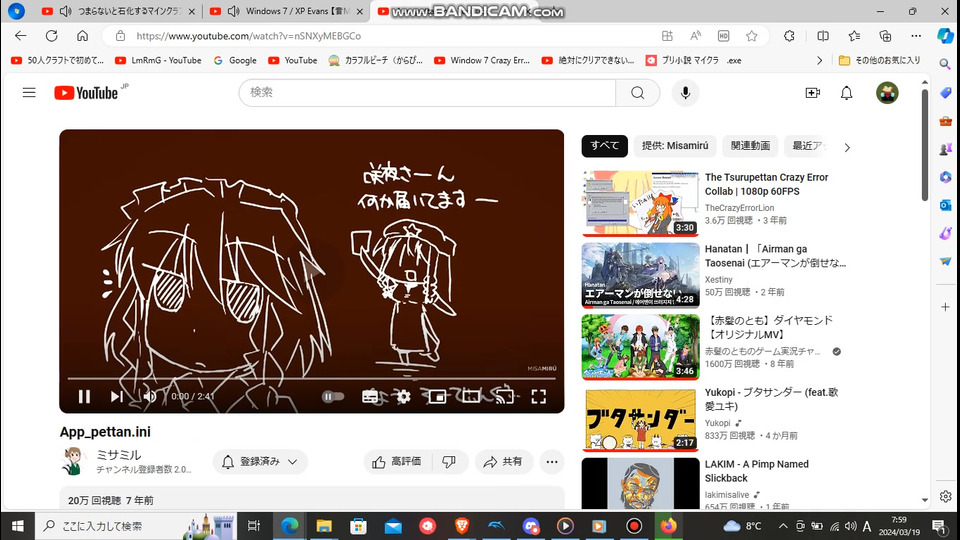Expand the bookmarks bar overflow chevron
The image size is (960, 540).
[x=820, y=61]
